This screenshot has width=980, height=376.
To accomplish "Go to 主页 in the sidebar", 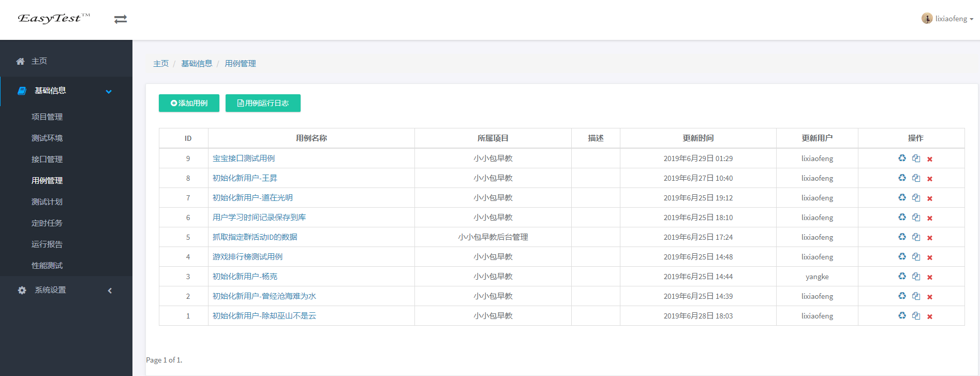I will click(39, 61).
